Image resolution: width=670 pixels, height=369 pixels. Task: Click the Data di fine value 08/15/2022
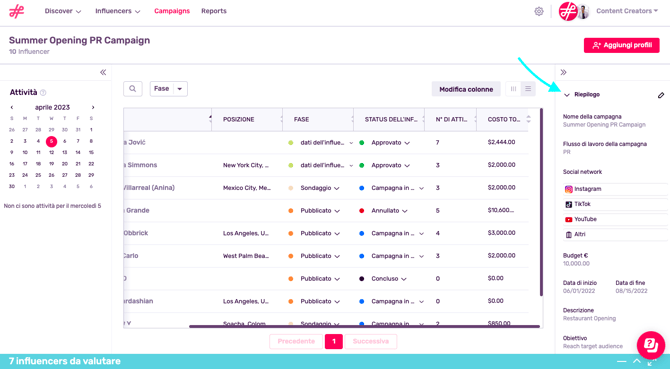click(x=632, y=291)
